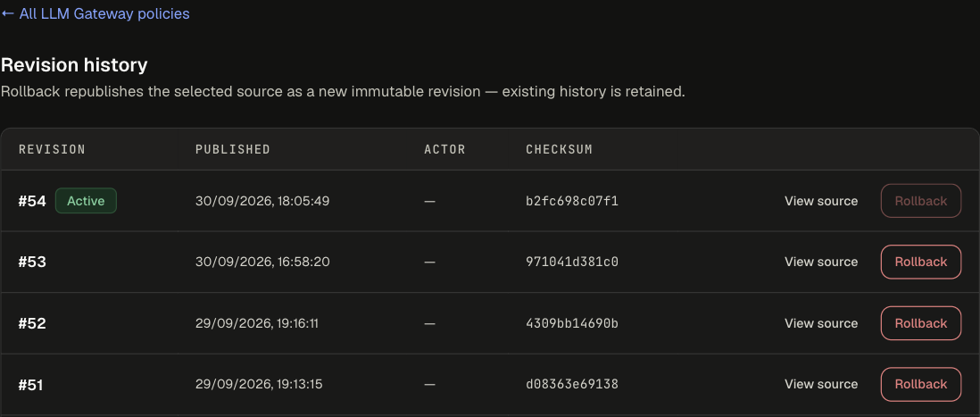The height and width of the screenshot is (417, 980).
Task: Click the Active badge on revision #54
Action: coord(86,201)
